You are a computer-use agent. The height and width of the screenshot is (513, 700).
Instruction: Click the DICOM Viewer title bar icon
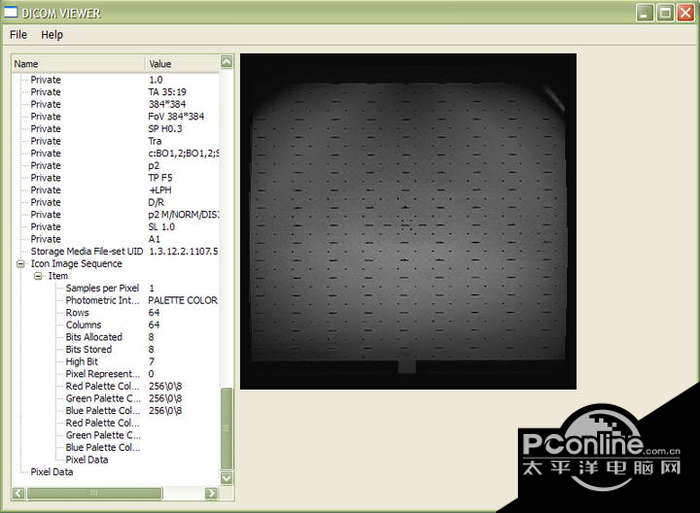(x=13, y=12)
